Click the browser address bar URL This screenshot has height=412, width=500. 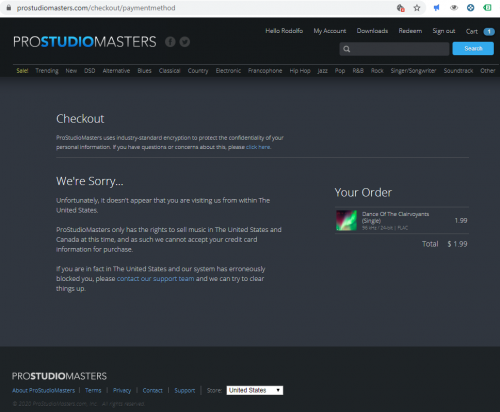pos(96,8)
